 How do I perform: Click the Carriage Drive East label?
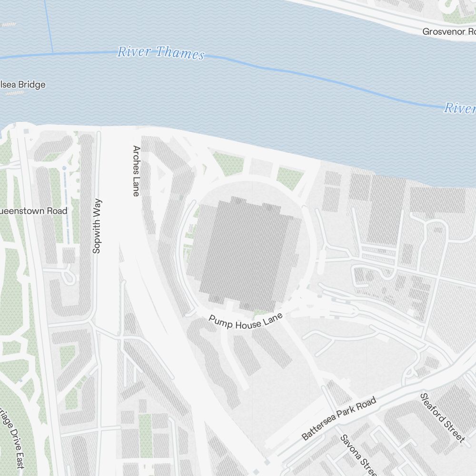(x=13, y=437)
